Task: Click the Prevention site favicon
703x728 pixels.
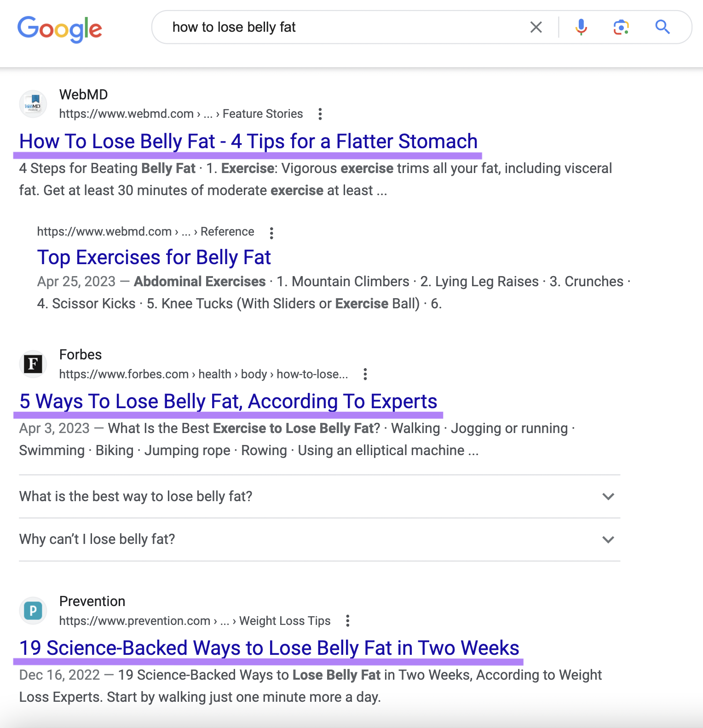Action: [33, 610]
